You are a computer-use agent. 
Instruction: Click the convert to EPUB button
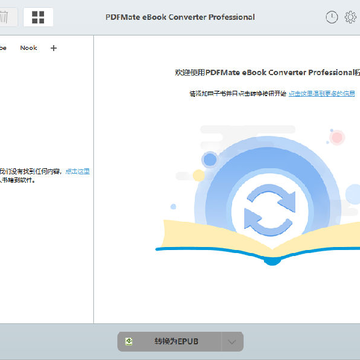click(169, 341)
